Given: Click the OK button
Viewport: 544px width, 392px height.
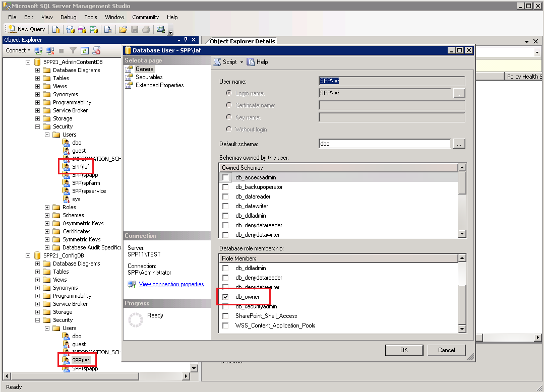Looking at the screenshot, I should coord(404,350).
